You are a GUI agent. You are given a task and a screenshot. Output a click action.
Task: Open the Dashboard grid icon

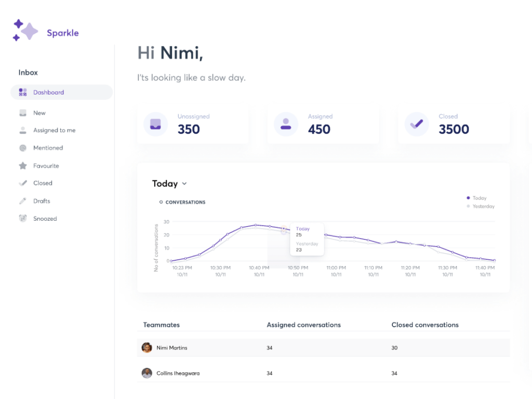pyautogui.click(x=23, y=92)
